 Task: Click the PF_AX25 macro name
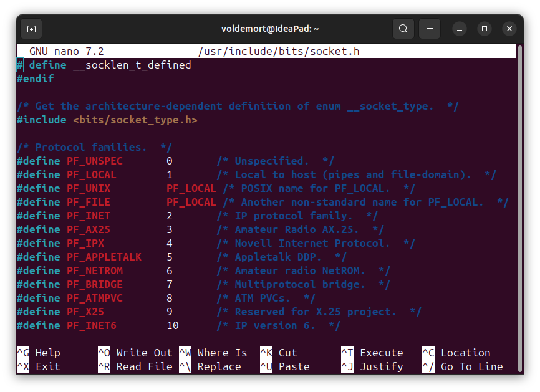(89, 229)
